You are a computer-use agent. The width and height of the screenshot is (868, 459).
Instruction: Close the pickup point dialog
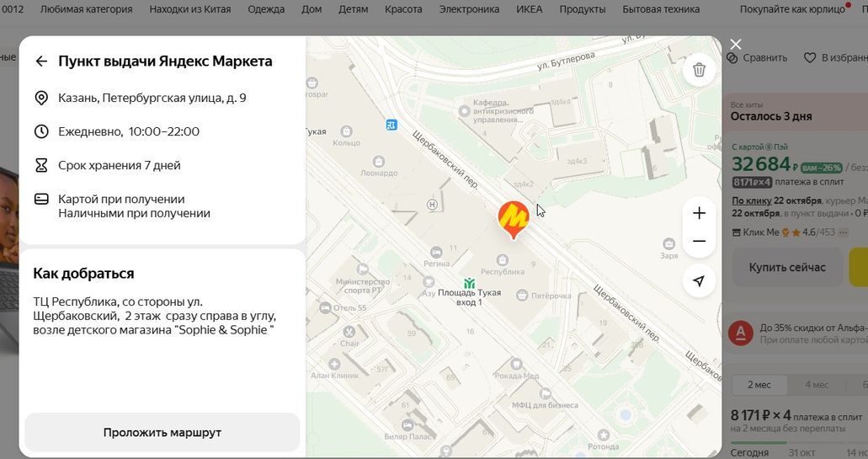pyautogui.click(x=736, y=45)
